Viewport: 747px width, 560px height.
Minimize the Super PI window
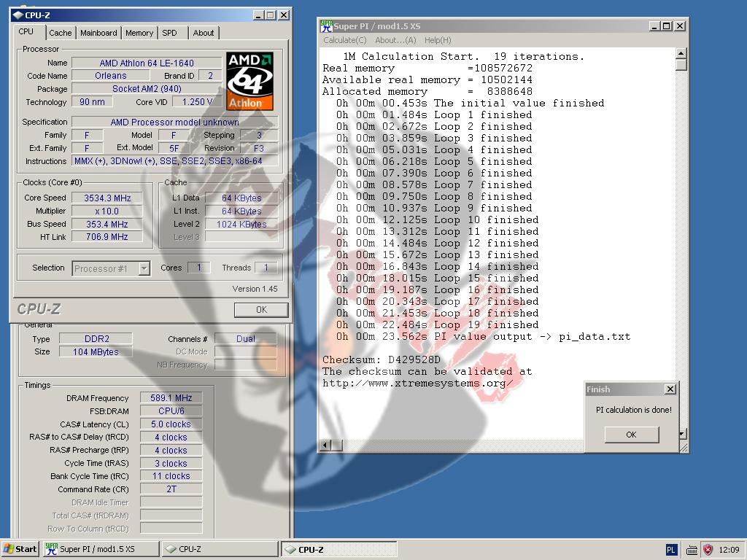pyautogui.click(x=655, y=26)
